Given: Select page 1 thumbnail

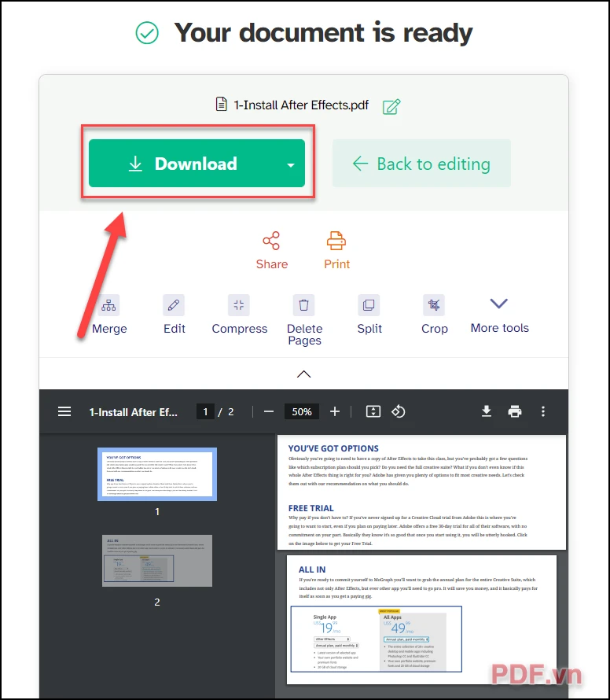Looking at the screenshot, I should 157,474.
